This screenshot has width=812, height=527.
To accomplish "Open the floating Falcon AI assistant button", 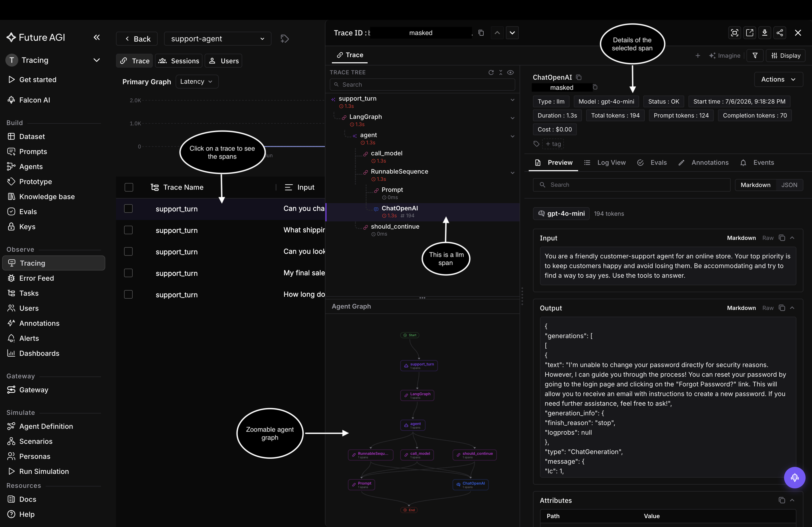I will tap(794, 477).
